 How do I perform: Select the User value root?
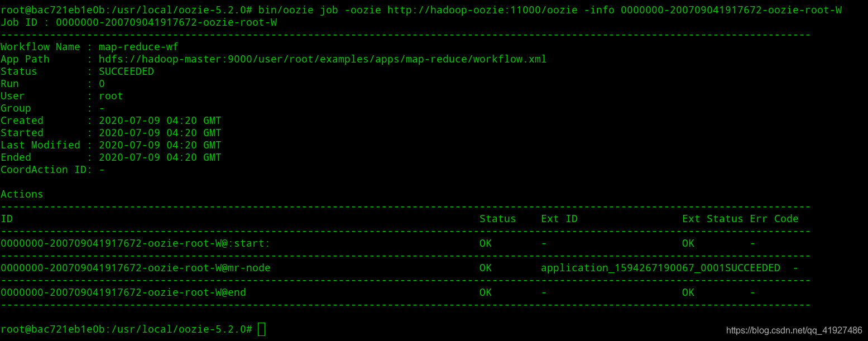pos(111,96)
